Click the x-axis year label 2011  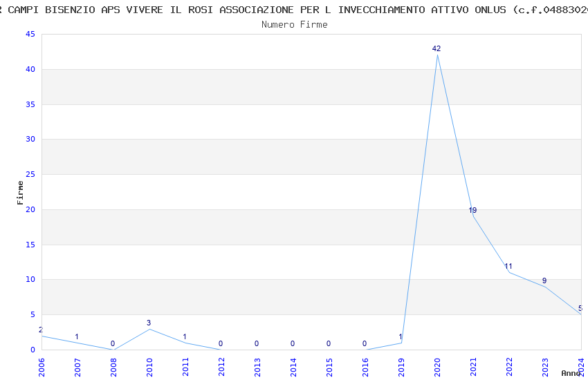point(185,368)
